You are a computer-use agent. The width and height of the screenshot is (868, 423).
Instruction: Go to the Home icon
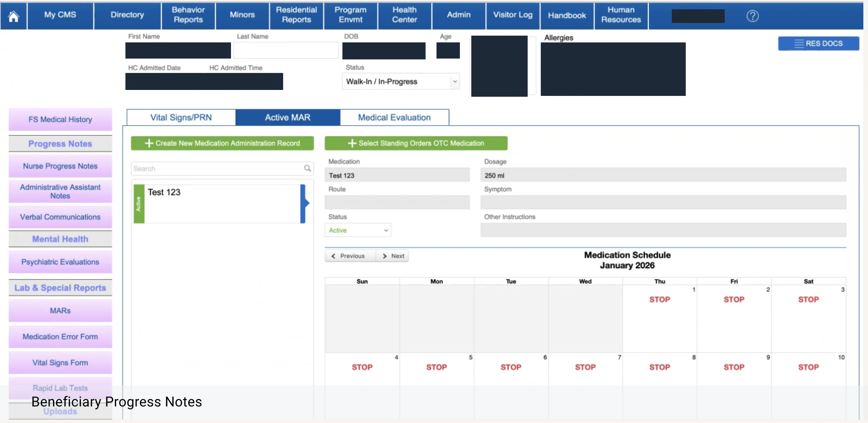[x=14, y=16]
